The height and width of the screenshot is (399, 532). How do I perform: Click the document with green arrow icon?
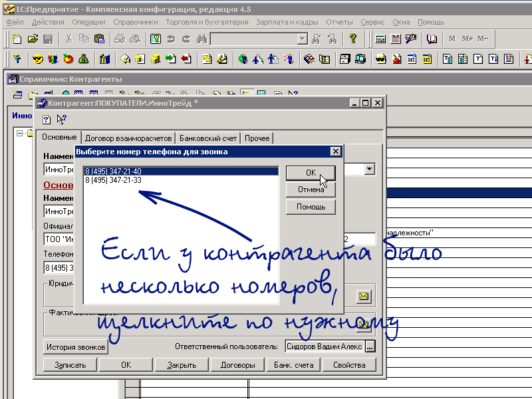(x=171, y=59)
